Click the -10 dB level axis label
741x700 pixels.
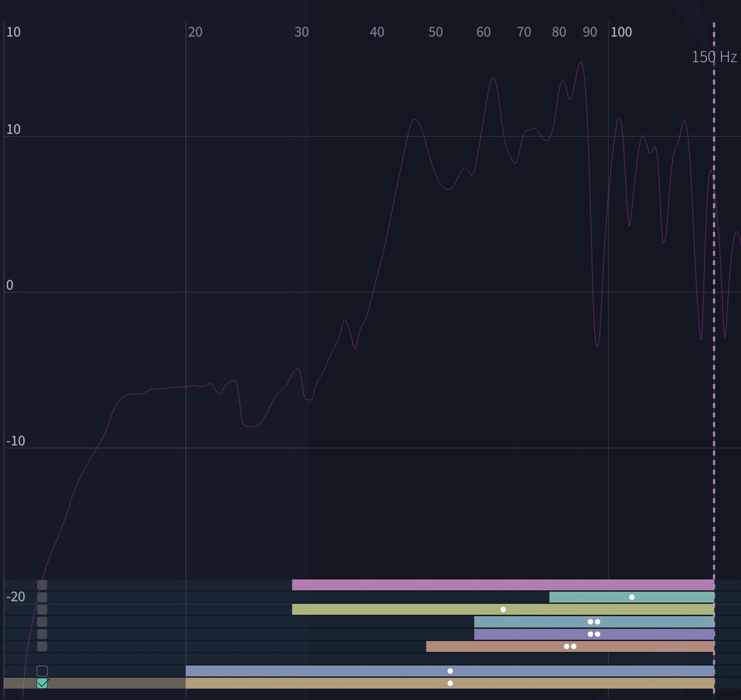tap(16, 441)
